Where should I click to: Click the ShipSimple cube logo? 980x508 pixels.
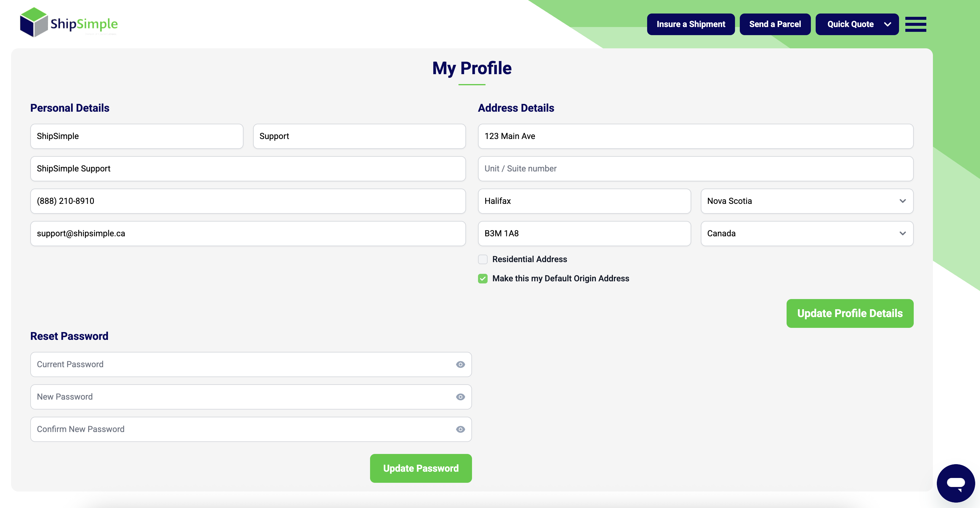[x=34, y=23]
